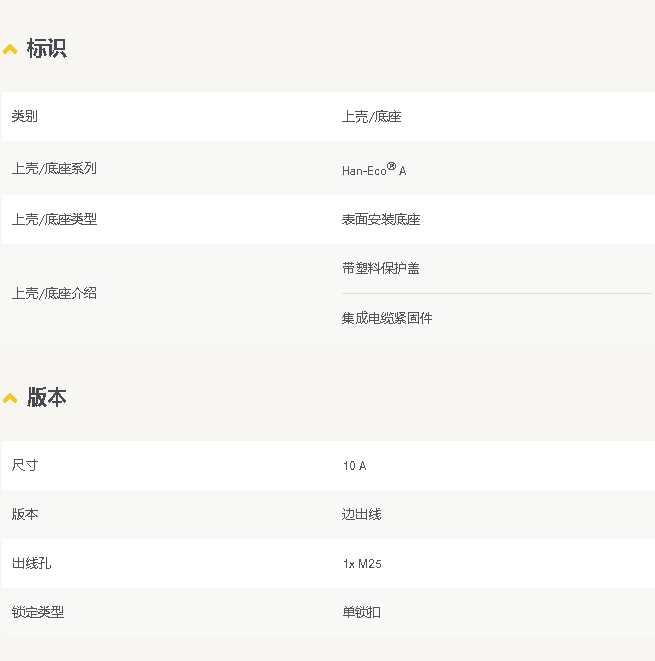Select the 锁定类型 row label
Viewport: 655px width, 661px height.
coord(38,612)
